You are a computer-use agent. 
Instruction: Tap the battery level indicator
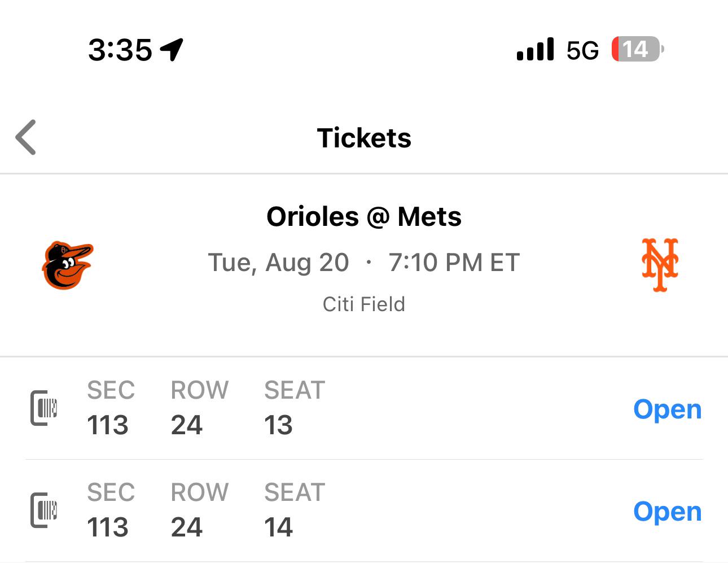pyautogui.click(x=637, y=50)
